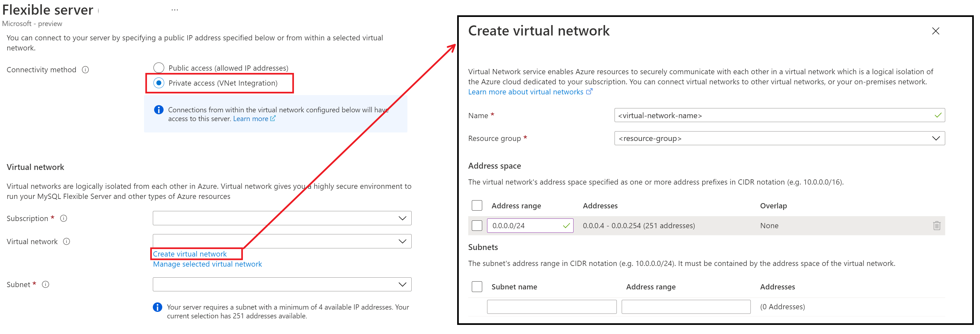Open Manage selected virtual network link
The width and height of the screenshot is (980, 334).
click(x=207, y=264)
